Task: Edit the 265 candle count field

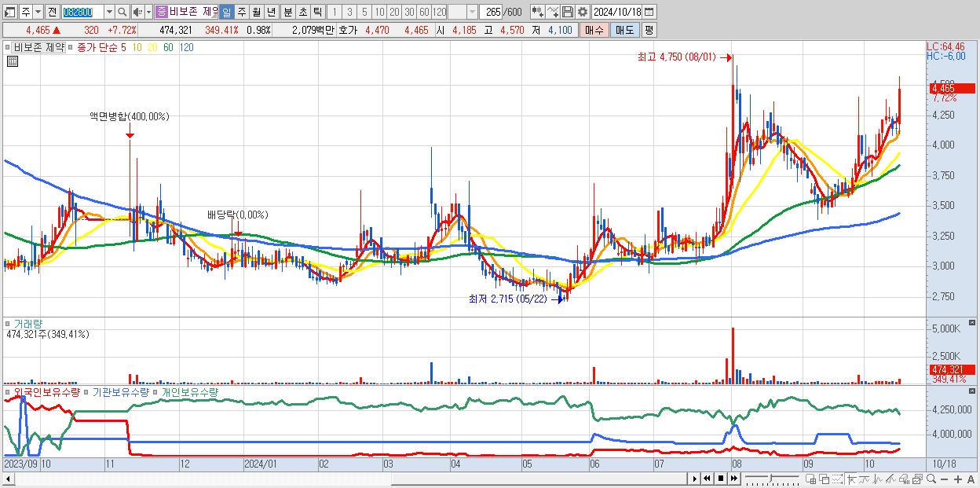Action: click(x=492, y=12)
